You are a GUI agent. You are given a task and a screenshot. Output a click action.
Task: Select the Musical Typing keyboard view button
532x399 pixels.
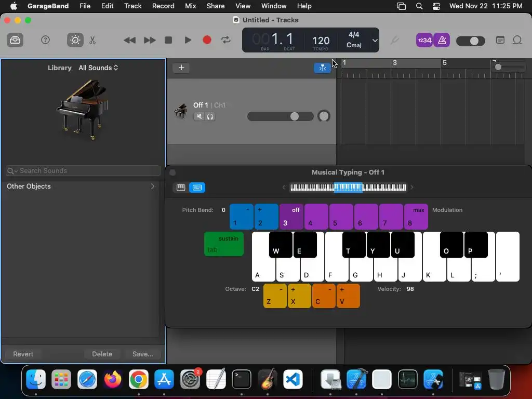pyautogui.click(x=197, y=187)
